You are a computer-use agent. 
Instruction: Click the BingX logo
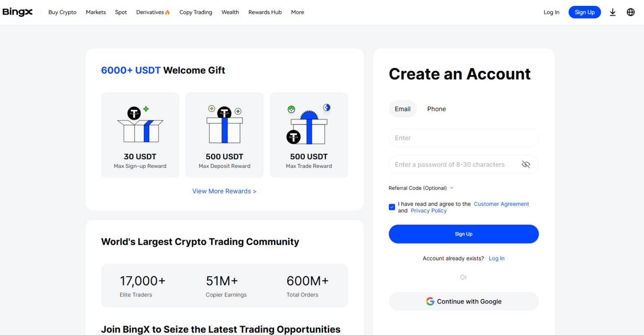[x=17, y=12]
